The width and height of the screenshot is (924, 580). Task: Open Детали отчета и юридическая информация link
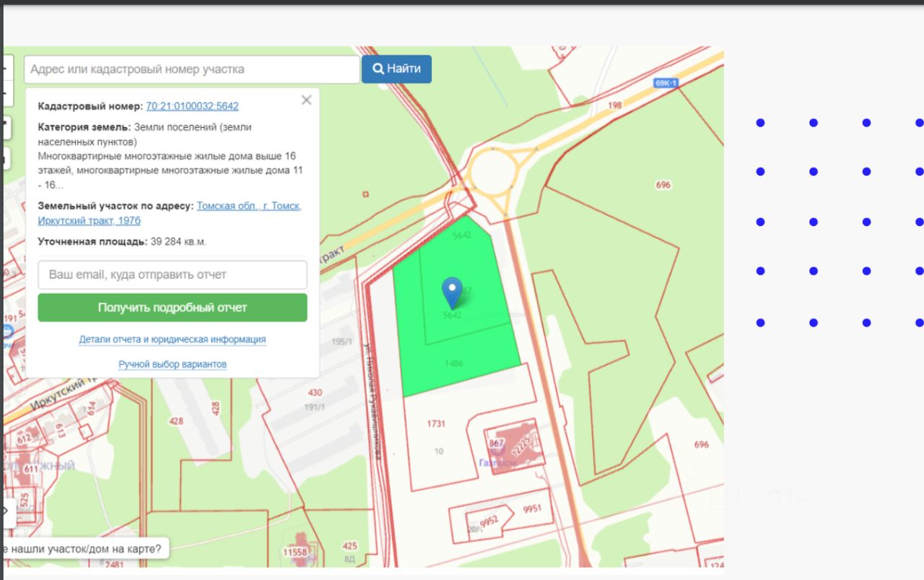coord(173,339)
